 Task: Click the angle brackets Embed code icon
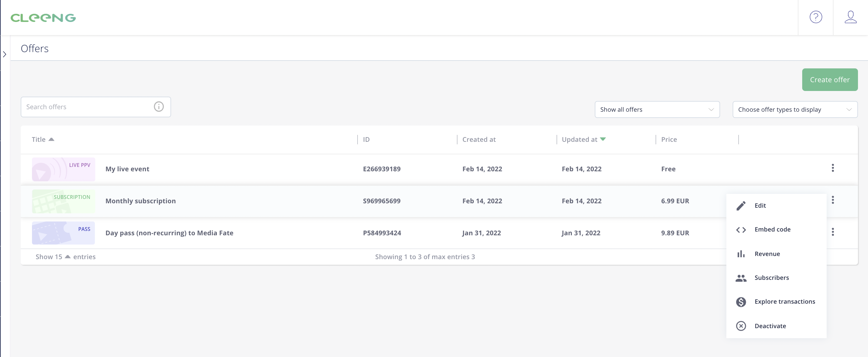point(741,230)
